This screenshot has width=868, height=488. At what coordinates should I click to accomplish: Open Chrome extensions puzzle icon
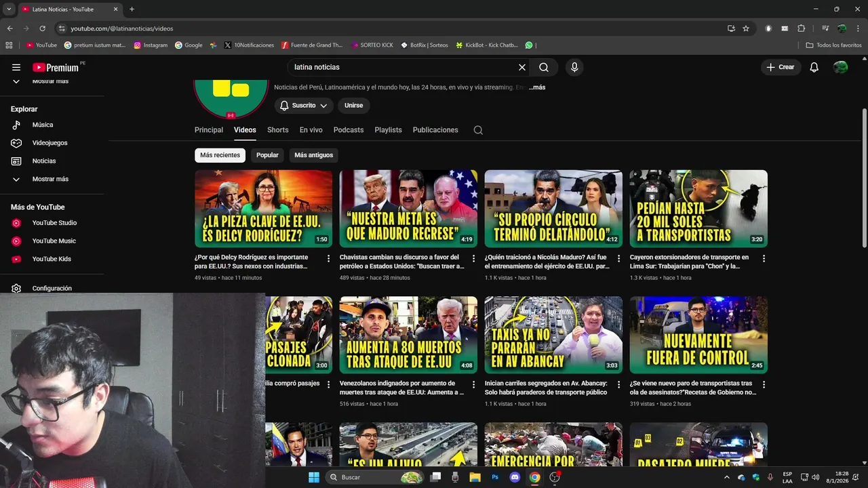pos(801,28)
